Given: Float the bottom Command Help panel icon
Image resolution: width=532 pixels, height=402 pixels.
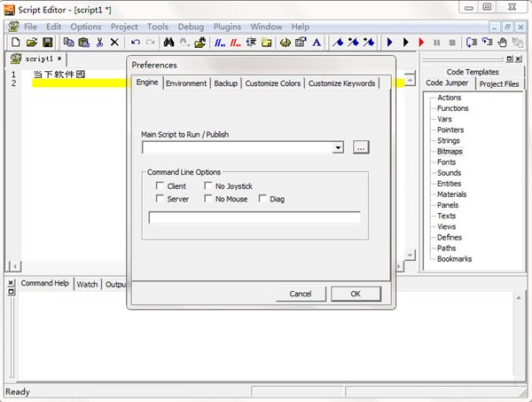Looking at the screenshot, I should pyautogui.click(x=12, y=292).
